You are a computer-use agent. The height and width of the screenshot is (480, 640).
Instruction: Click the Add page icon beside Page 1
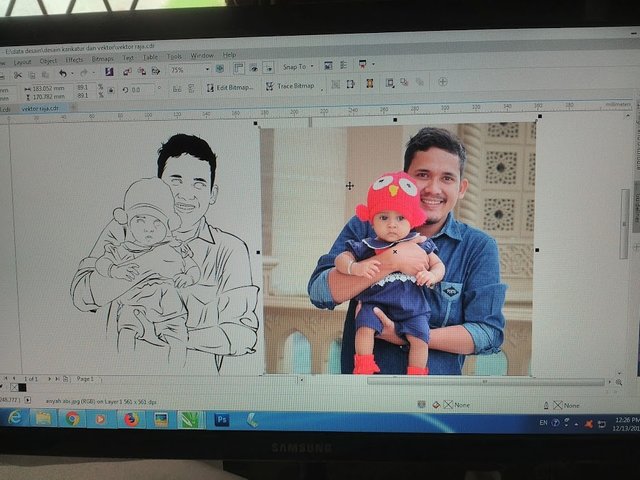(x=66, y=379)
